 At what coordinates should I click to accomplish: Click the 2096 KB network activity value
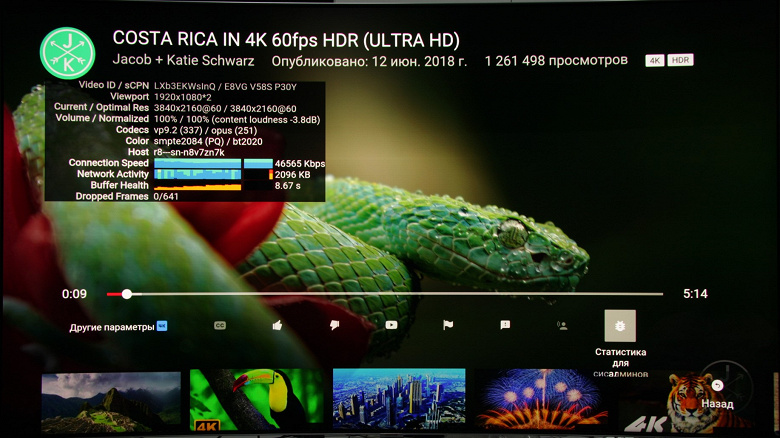(x=292, y=175)
